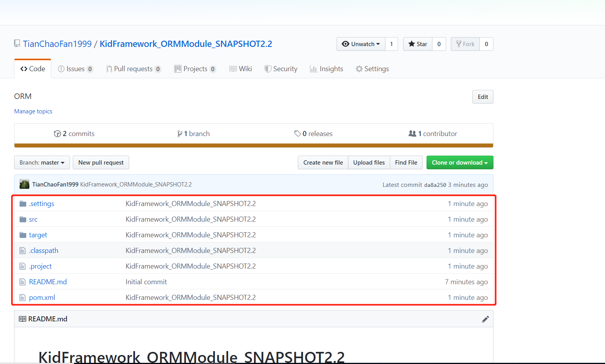
Task: Click the repository book icon beside the repo name
Action: coord(17,43)
